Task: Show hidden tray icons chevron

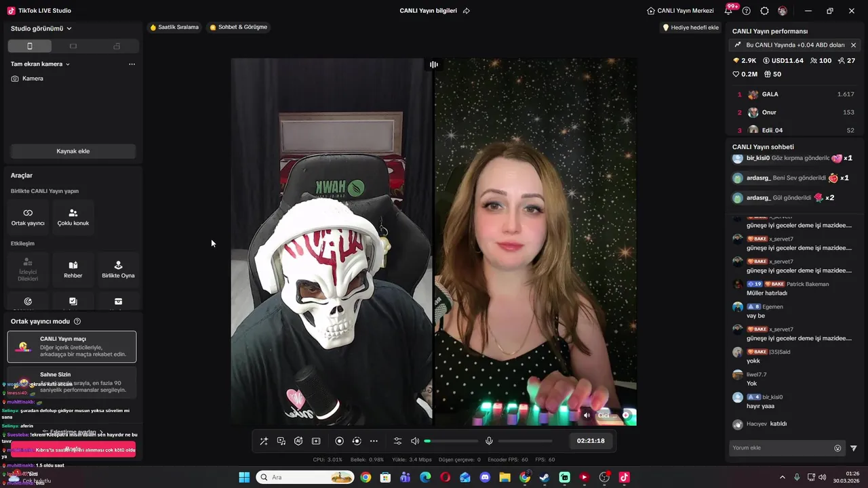Action: click(782, 478)
